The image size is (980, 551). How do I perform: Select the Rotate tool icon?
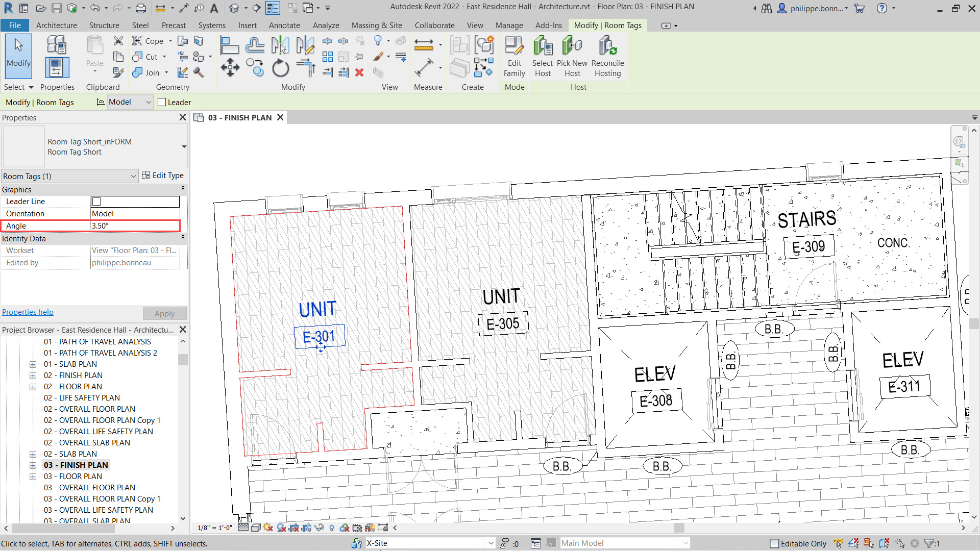pyautogui.click(x=280, y=68)
